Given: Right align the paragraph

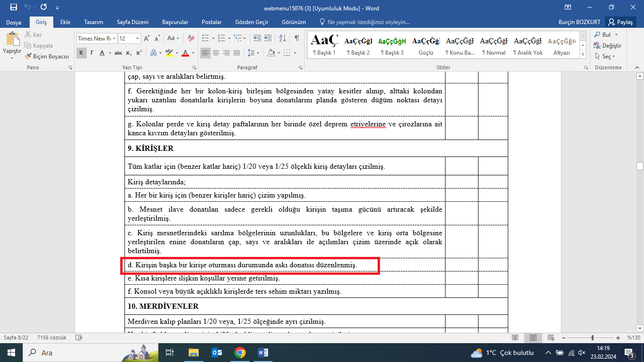Looking at the screenshot, I should point(226,53).
